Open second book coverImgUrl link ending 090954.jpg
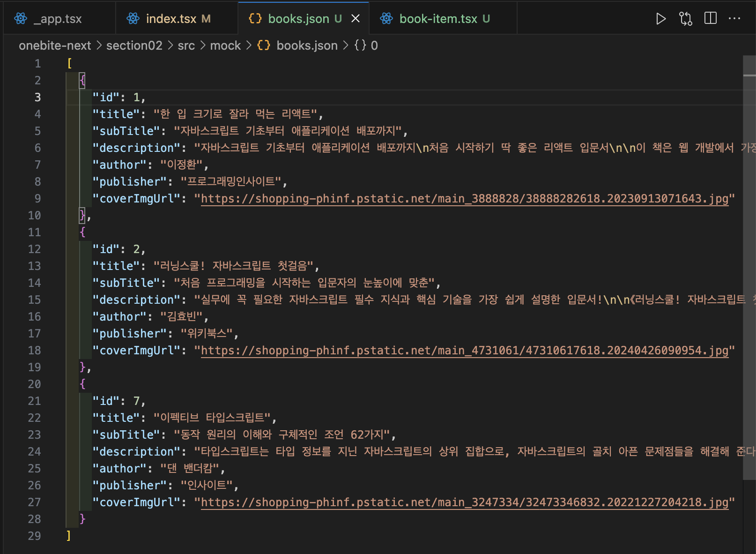Viewport: 756px width, 554px height. 465,351
